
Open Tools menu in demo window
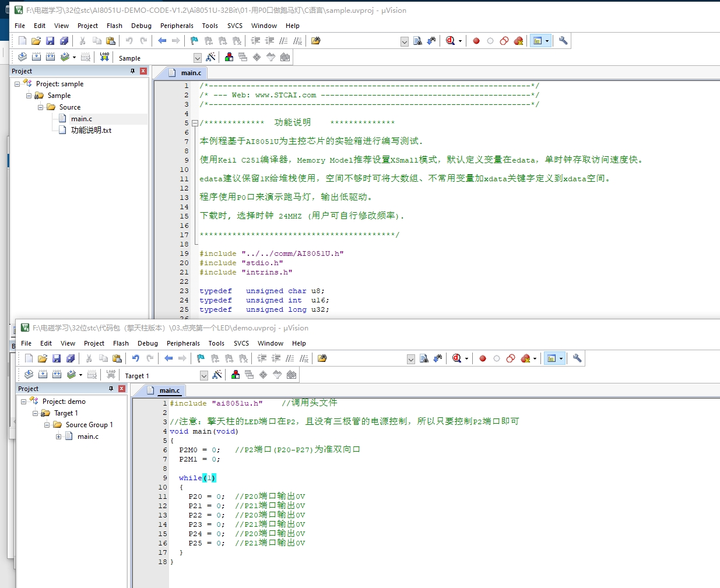pyautogui.click(x=216, y=343)
